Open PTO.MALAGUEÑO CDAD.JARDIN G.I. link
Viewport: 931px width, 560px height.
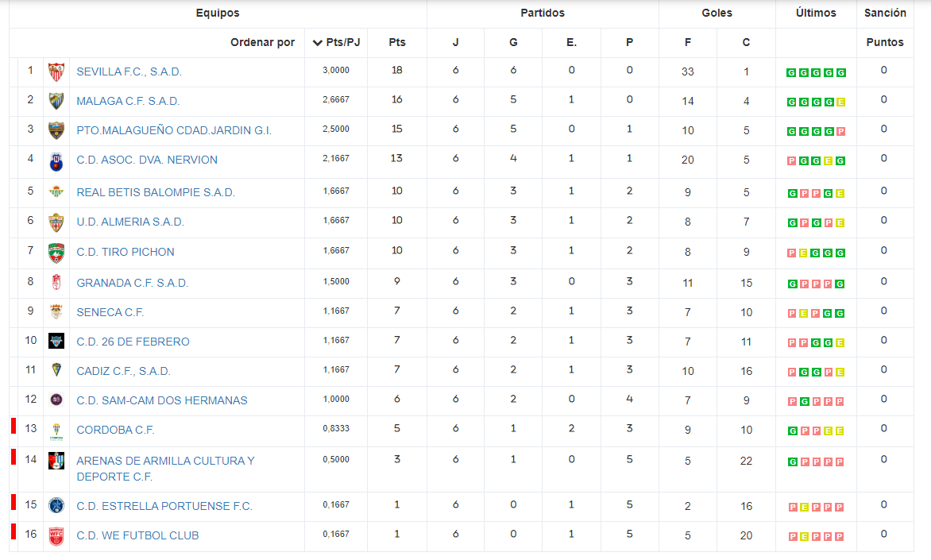pos(174,130)
